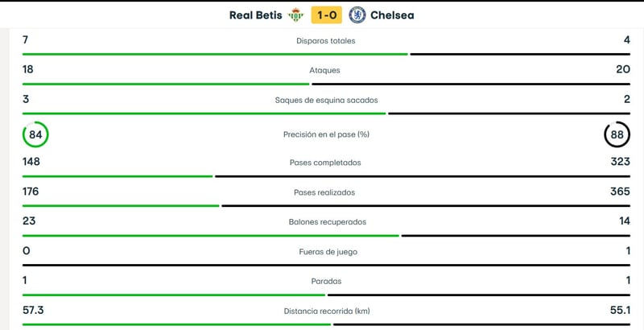Click Betis 84 pass accuracy ring
Viewport: 644px width, 330px height.
(x=35, y=134)
